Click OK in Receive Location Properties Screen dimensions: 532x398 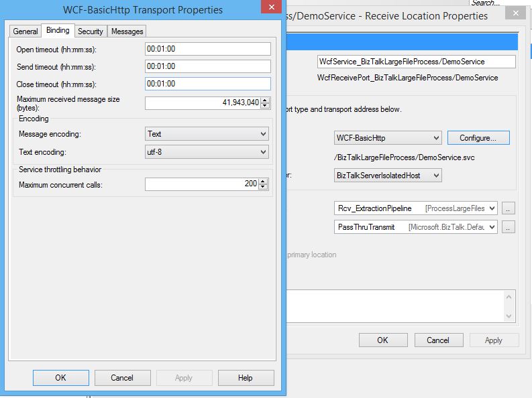coord(383,340)
